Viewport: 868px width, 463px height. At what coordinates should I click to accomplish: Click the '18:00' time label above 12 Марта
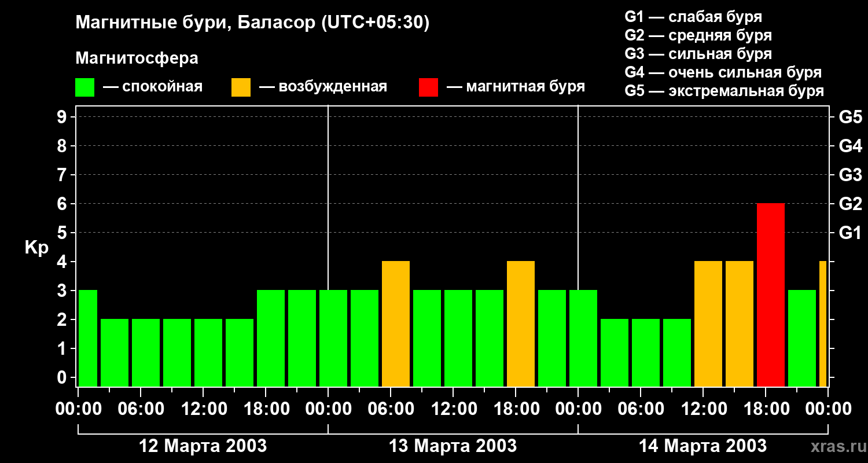(266, 409)
